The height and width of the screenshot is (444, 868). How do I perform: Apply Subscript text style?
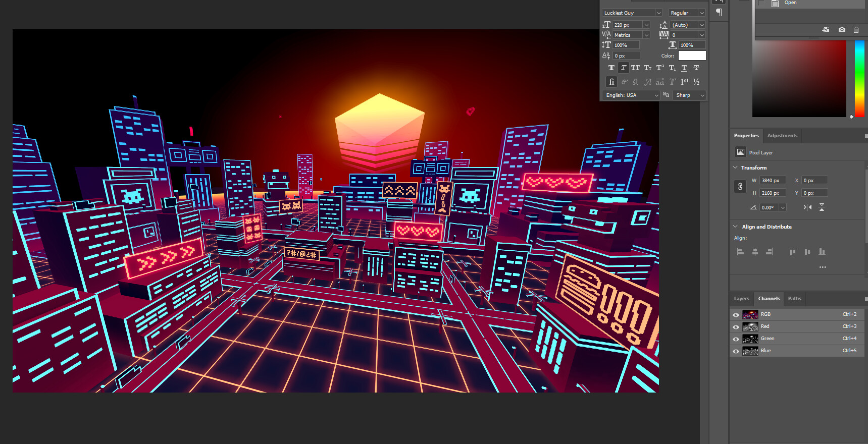672,68
